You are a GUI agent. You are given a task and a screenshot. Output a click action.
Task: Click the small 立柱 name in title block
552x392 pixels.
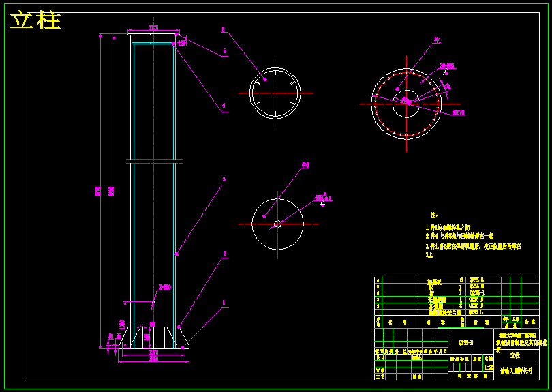[x=515, y=355]
